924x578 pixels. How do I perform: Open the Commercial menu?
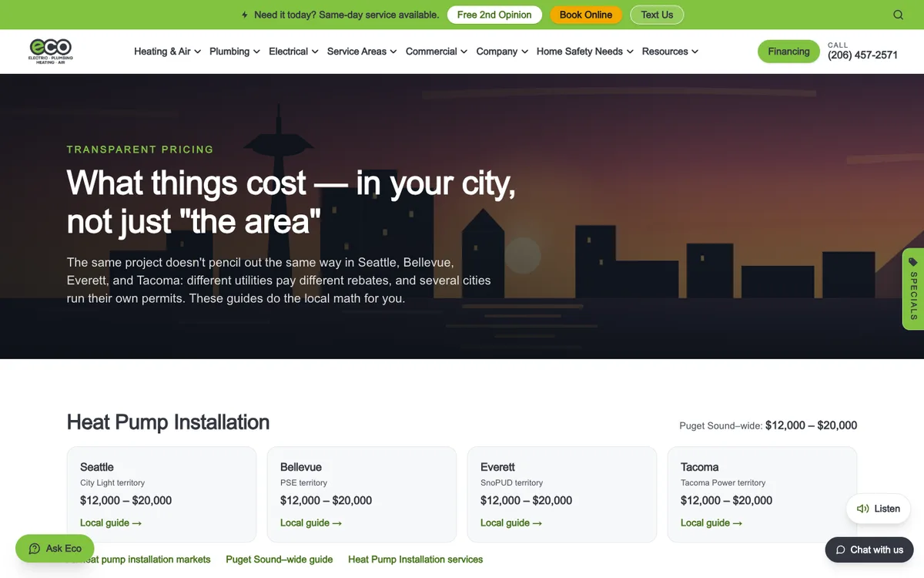point(437,52)
